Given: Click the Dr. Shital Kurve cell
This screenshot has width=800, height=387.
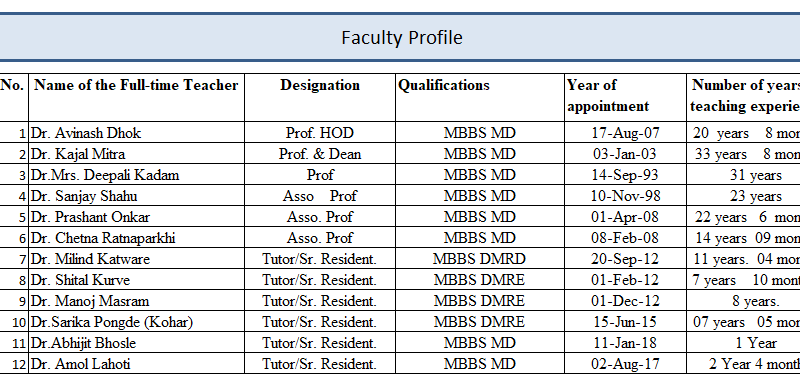Looking at the screenshot, I should (x=136, y=280).
